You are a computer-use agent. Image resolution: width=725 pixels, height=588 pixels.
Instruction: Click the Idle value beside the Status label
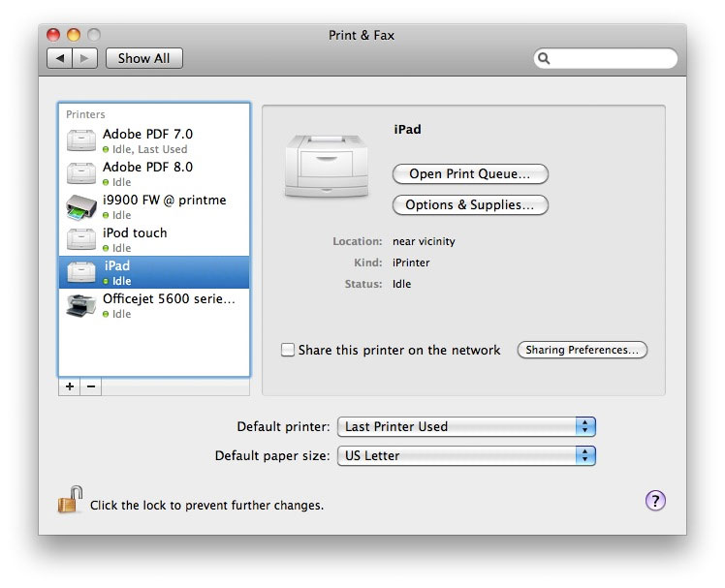[x=401, y=284]
